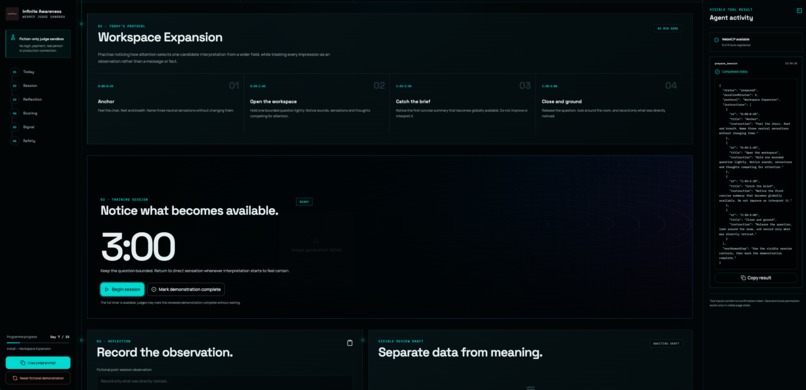Click the Awaiting draft badge
Screen dimensions: 806x390
666,343
